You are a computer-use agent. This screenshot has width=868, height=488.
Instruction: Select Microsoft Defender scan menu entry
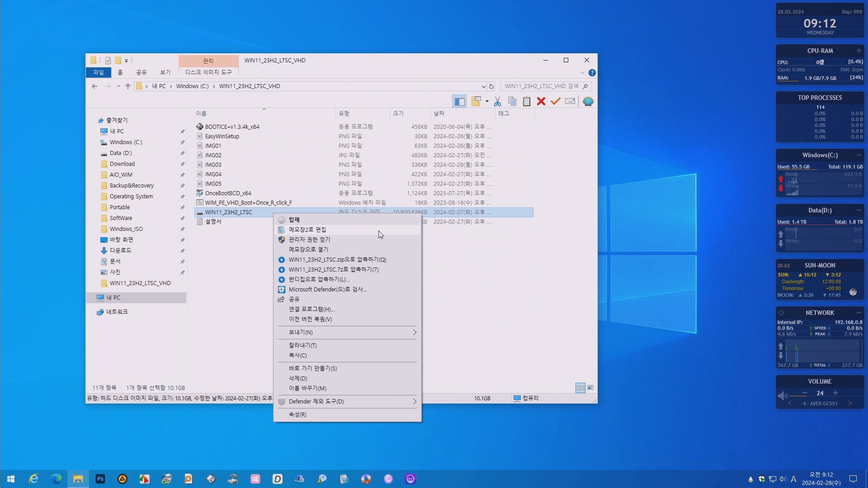(347, 289)
